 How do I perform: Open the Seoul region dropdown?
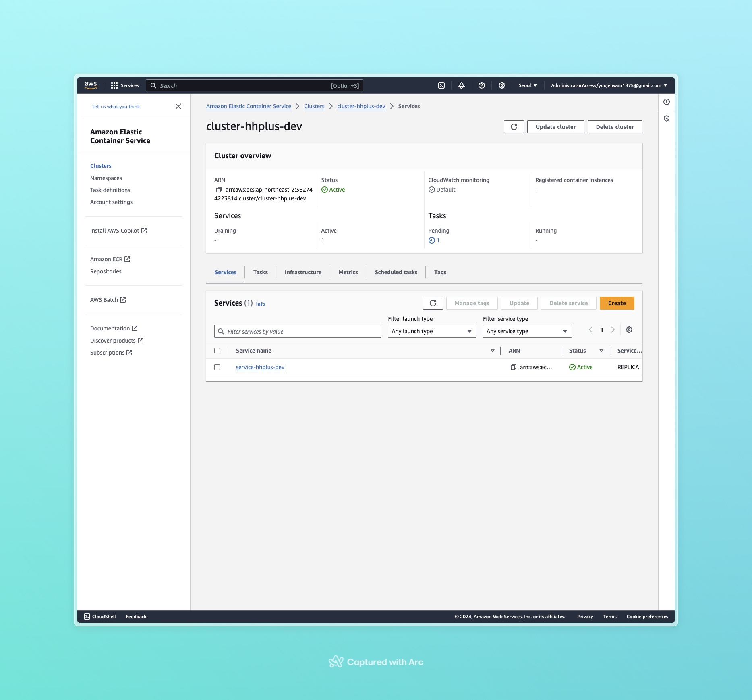coord(528,85)
